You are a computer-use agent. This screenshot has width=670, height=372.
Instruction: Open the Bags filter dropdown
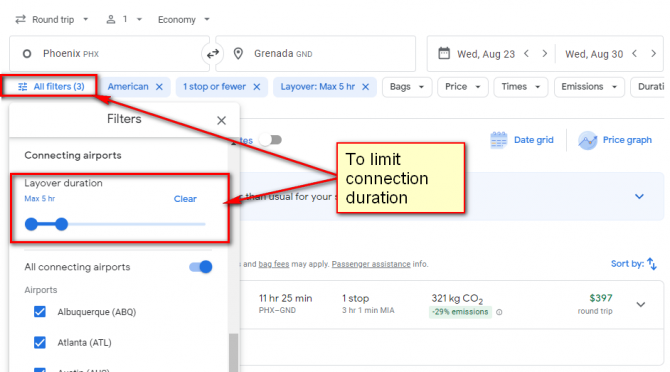[x=407, y=87]
